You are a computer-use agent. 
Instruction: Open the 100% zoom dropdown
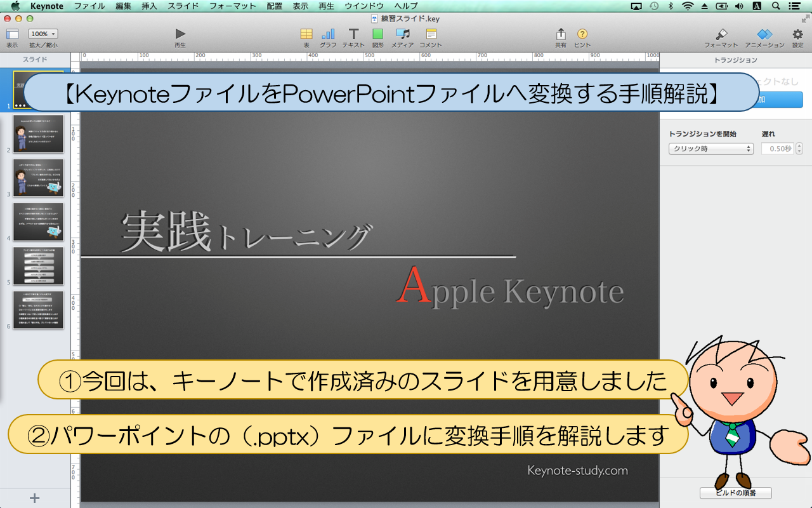point(43,34)
